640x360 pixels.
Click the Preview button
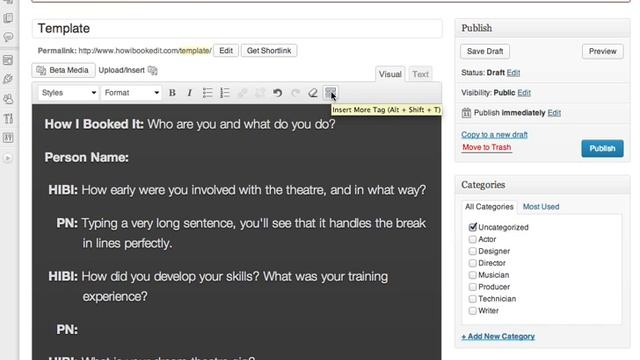602,51
